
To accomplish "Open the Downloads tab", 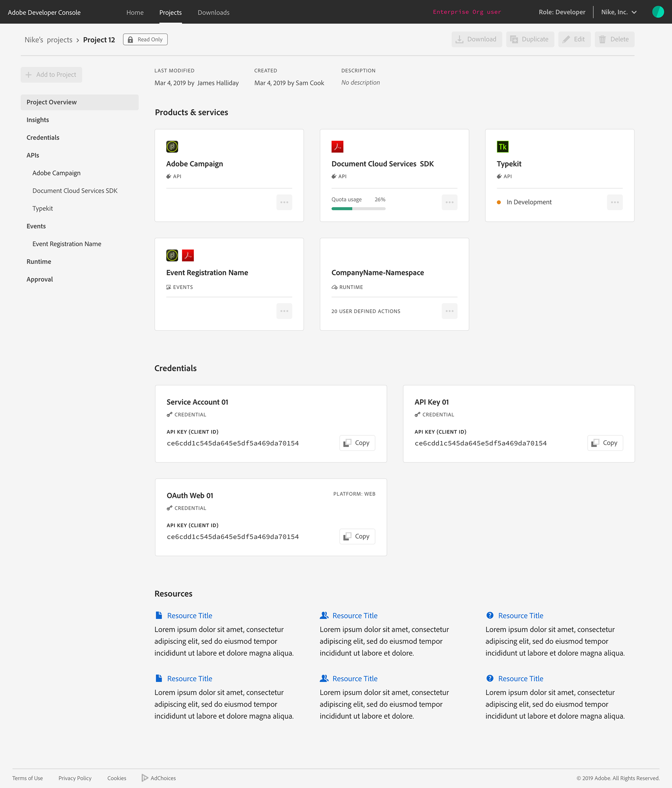I will [213, 13].
